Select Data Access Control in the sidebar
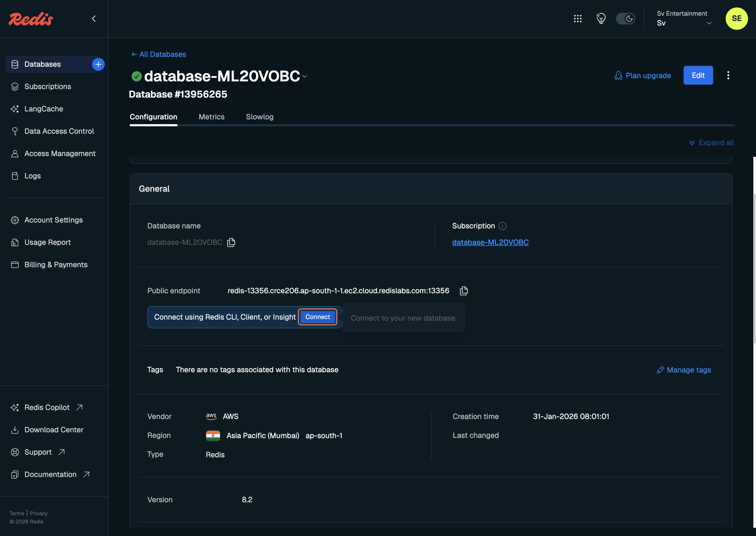This screenshot has width=756, height=536. click(x=59, y=131)
